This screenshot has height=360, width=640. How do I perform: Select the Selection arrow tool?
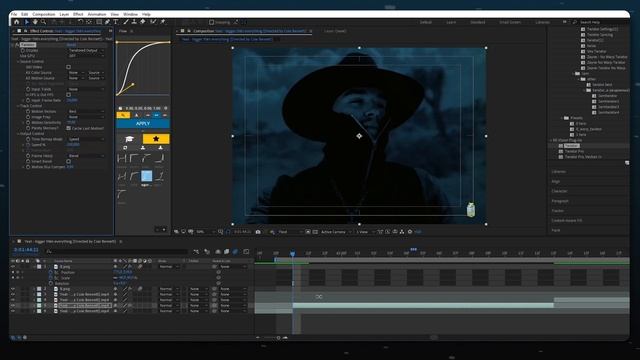pyautogui.click(x=27, y=22)
